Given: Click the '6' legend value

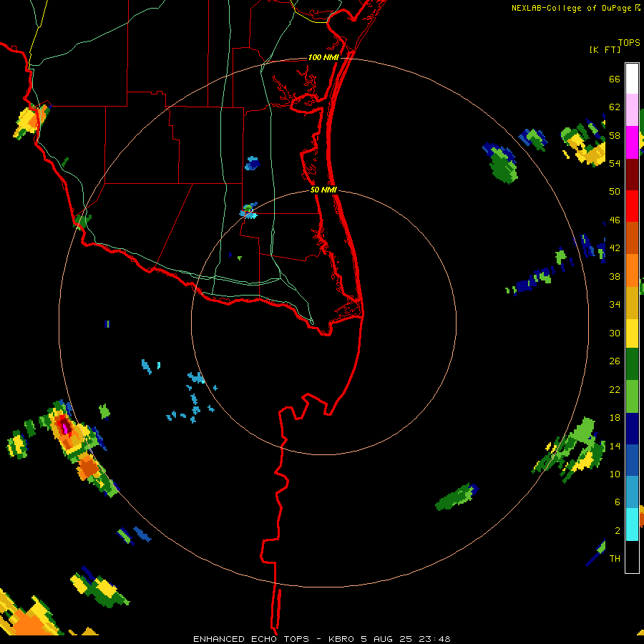Looking at the screenshot, I should click(x=618, y=502).
